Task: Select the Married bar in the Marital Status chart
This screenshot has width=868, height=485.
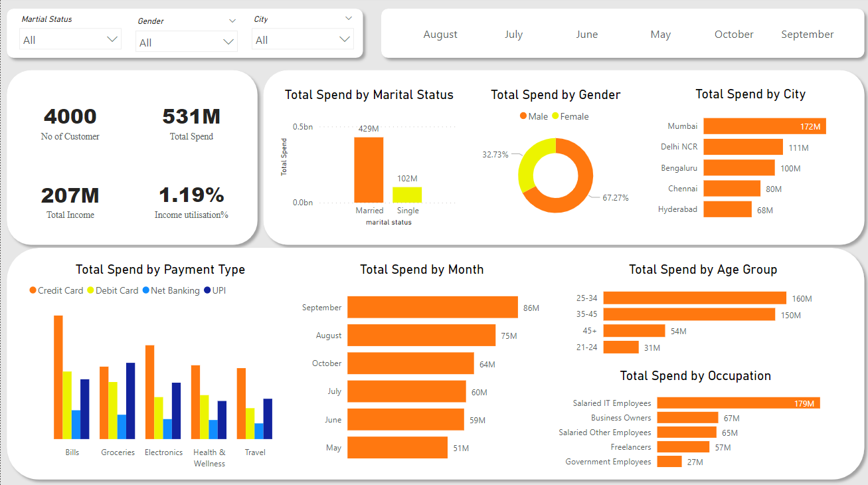Action: 369,170
